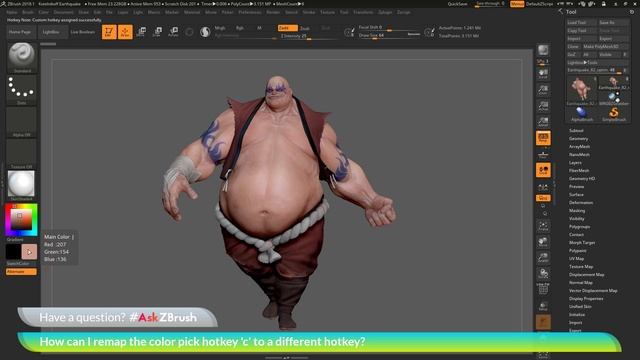Click the Zoom document icon
The image size is (640, 360).
point(543,90)
